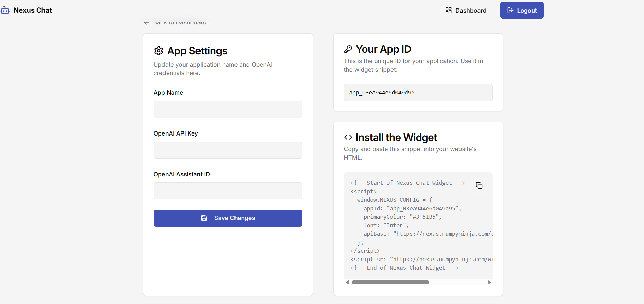
Task: Click the Your App ID heading
Action: [383, 49]
